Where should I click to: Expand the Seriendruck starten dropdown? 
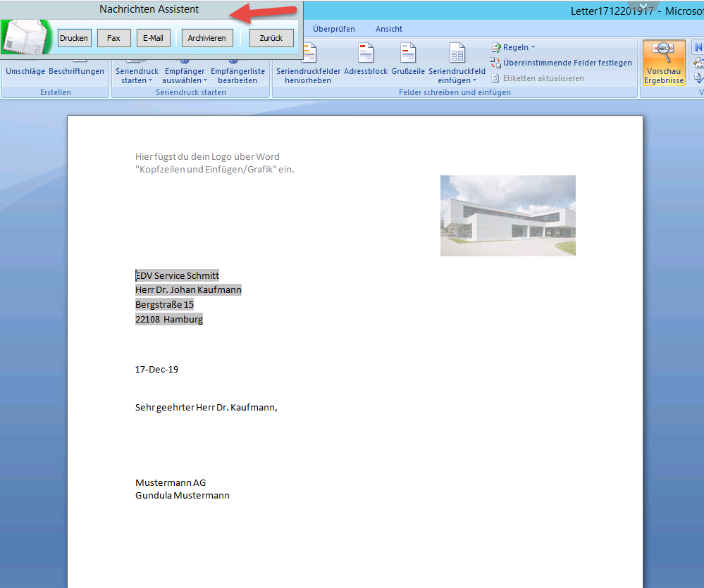[137, 75]
